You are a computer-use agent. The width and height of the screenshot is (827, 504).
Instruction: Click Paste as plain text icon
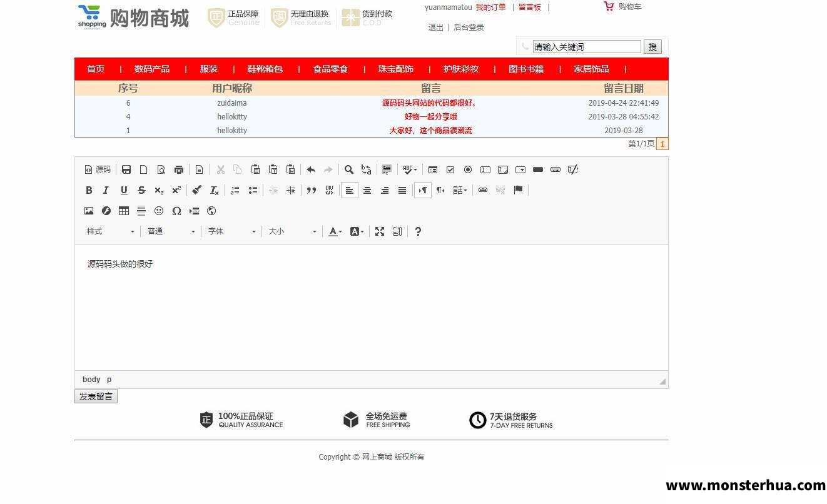273,169
